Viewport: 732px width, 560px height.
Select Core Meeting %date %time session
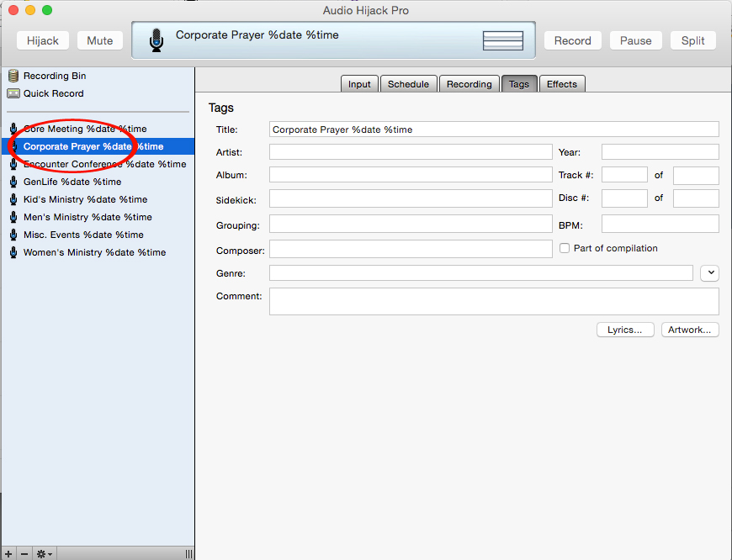(x=98, y=129)
